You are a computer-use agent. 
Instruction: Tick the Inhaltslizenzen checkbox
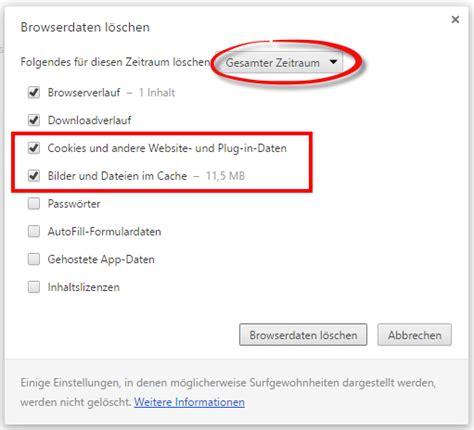click(34, 287)
